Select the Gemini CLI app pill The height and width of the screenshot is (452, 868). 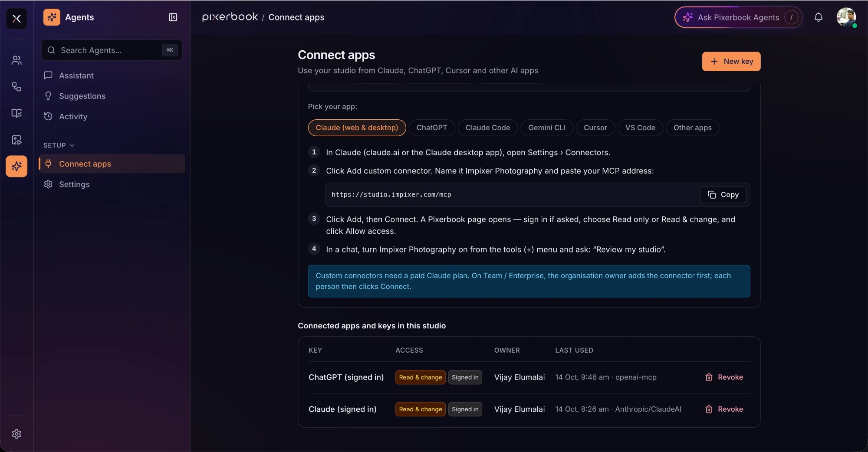point(547,128)
